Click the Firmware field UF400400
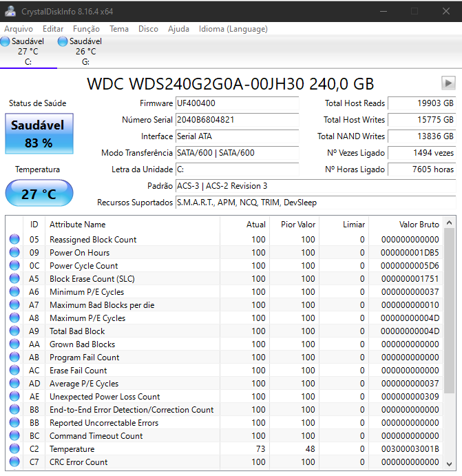The height and width of the screenshot is (476, 462). (238, 103)
